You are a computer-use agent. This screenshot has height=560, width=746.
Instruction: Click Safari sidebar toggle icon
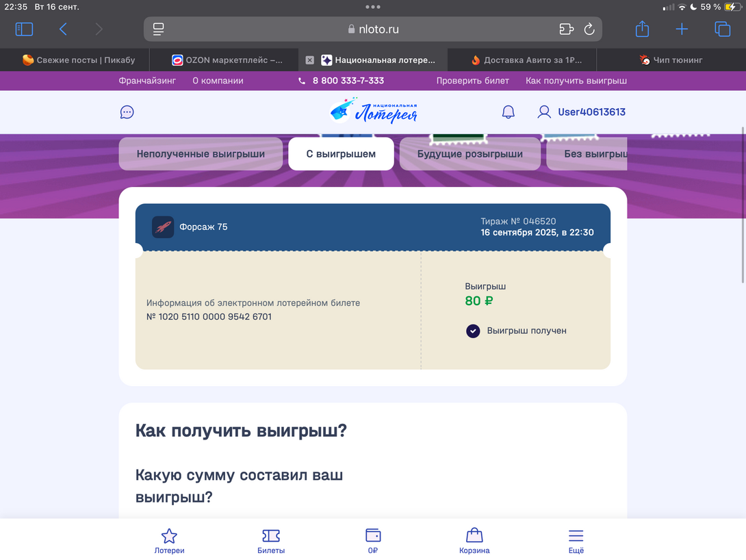24,29
